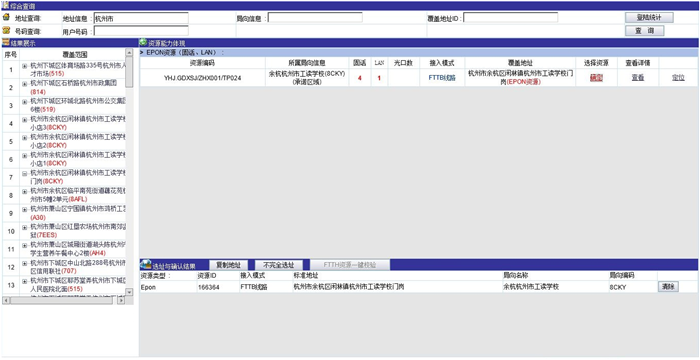The image size is (700, 360).
Task: Expand row 5 小店2 tree node
Action: [25, 137]
